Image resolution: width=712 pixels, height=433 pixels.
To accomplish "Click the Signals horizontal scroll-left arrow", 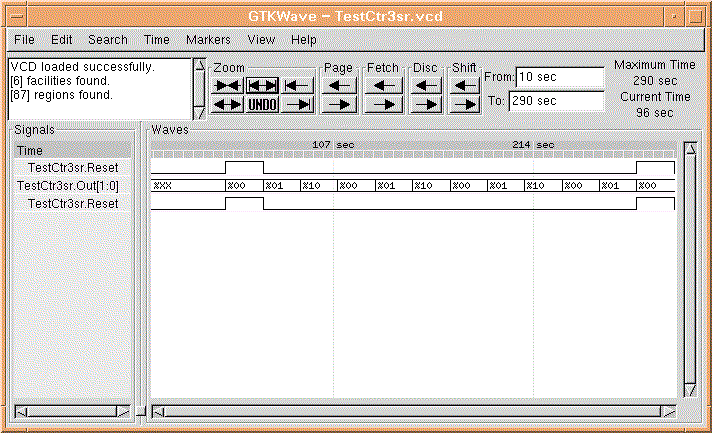I will coord(21,412).
